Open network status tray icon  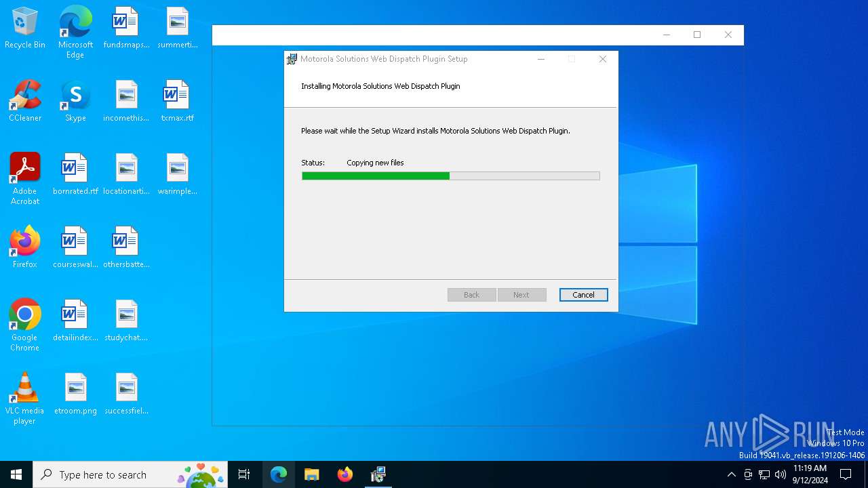click(764, 474)
